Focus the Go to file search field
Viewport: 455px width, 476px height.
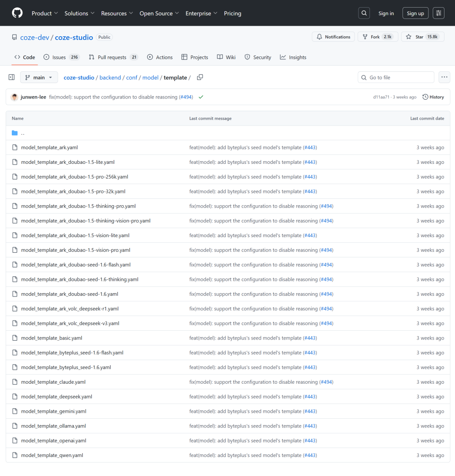396,78
